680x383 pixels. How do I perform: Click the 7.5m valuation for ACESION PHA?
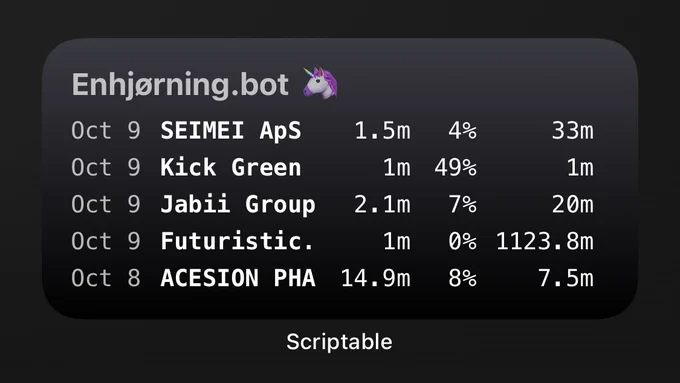click(x=566, y=278)
